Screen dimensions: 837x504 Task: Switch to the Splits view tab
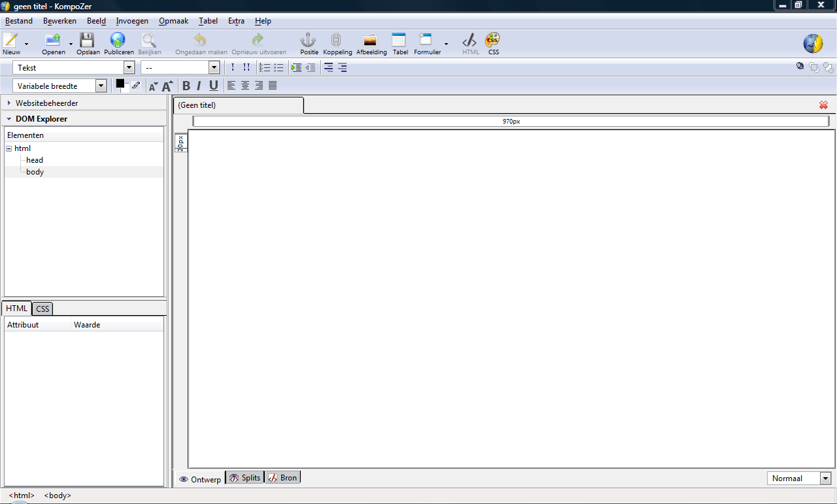245,478
